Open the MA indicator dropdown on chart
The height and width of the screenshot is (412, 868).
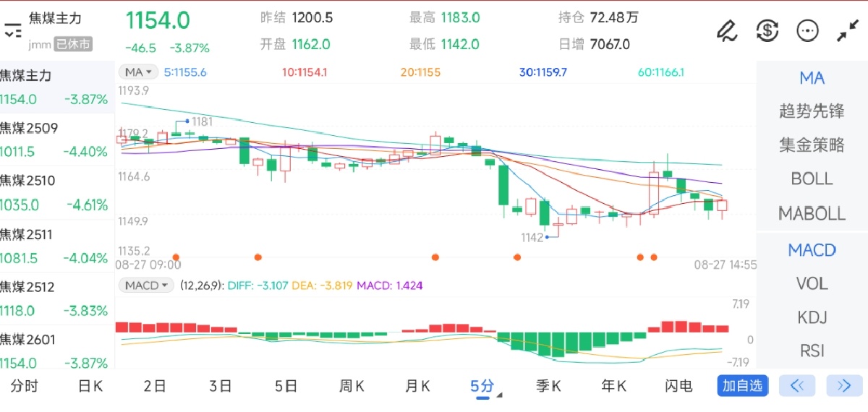139,72
